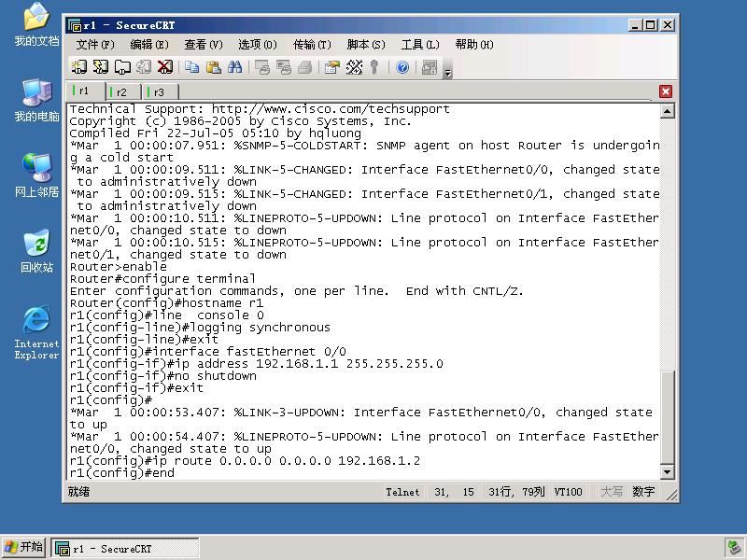Image resolution: width=747 pixels, height=560 pixels.
Task: Click the 'Router(config)#hostname r1' line
Action: (x=166, y=302)
